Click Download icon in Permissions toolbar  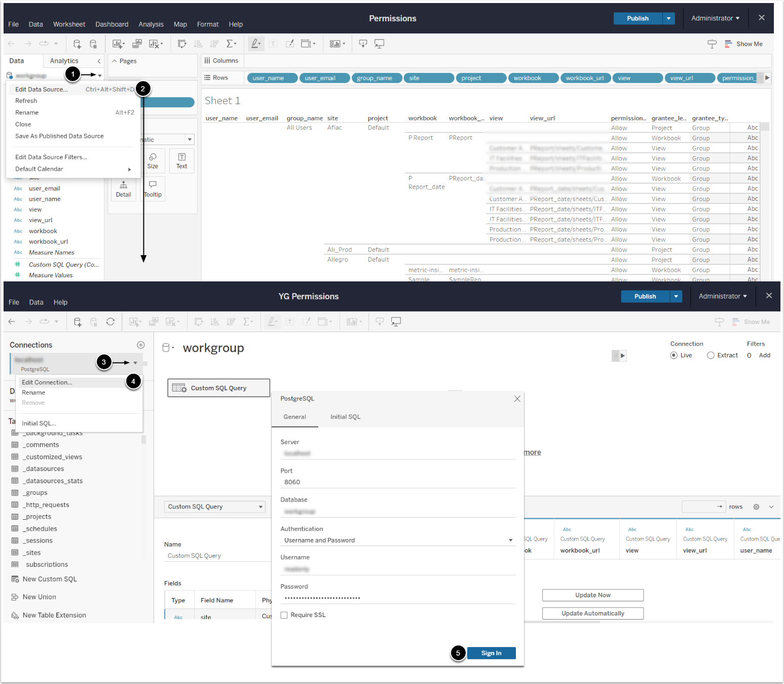point(363,44)
